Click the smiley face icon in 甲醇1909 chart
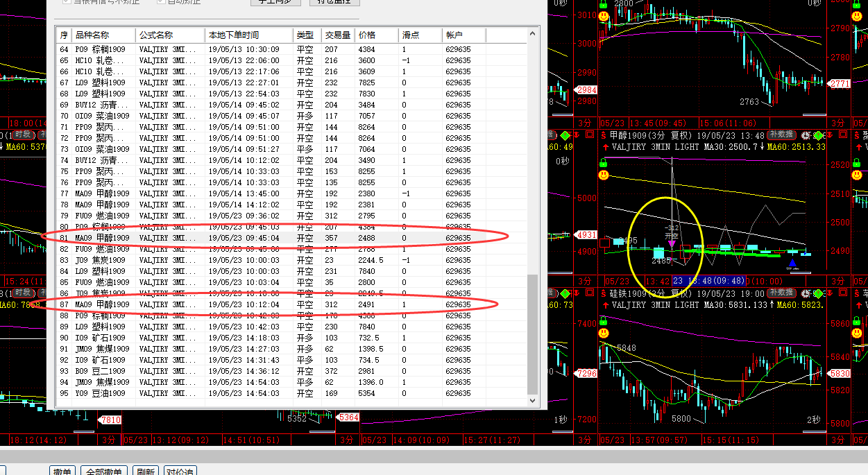Screen dimensions: 868x475 pyautogui.click(x=604, y=175)
